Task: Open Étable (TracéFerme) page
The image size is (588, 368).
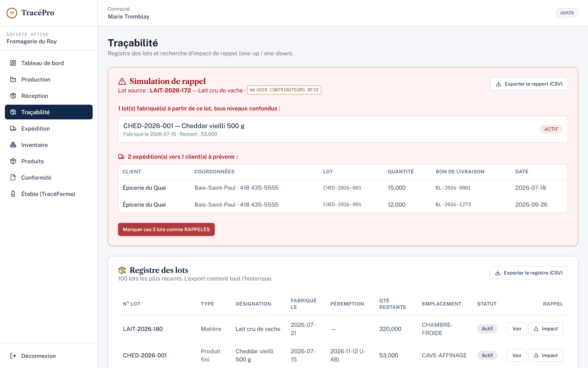Action: point(49,194)
